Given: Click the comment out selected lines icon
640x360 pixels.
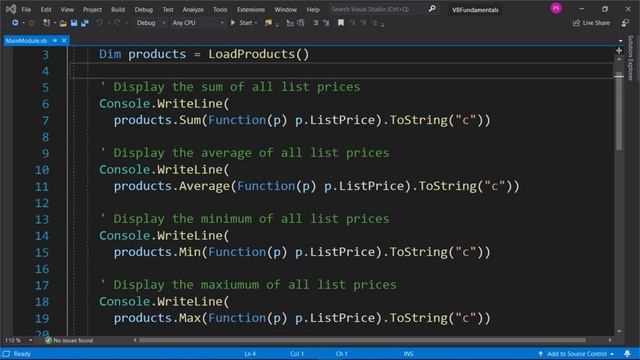Looking at the screenshot, I should [x=290, y=23].
